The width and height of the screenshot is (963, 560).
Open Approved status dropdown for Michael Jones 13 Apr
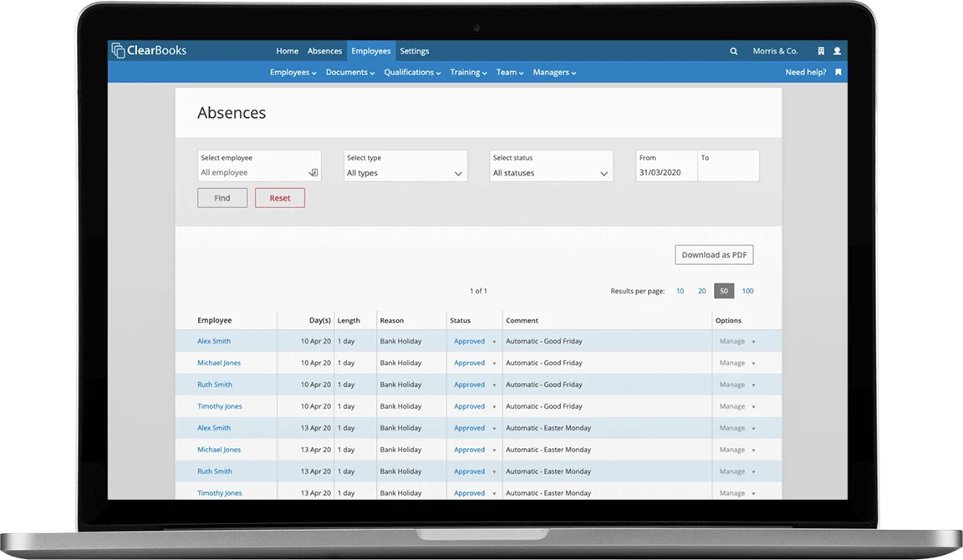[x=475, y=450]
